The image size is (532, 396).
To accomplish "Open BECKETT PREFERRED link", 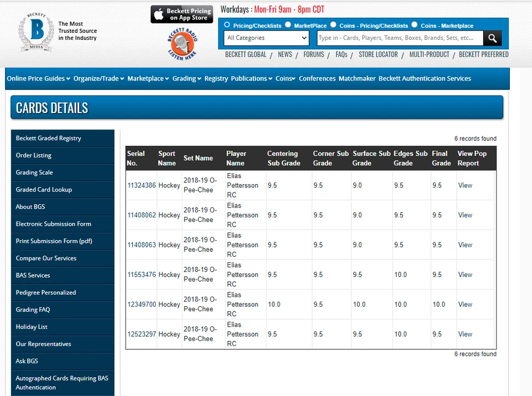I will (483, 54).
